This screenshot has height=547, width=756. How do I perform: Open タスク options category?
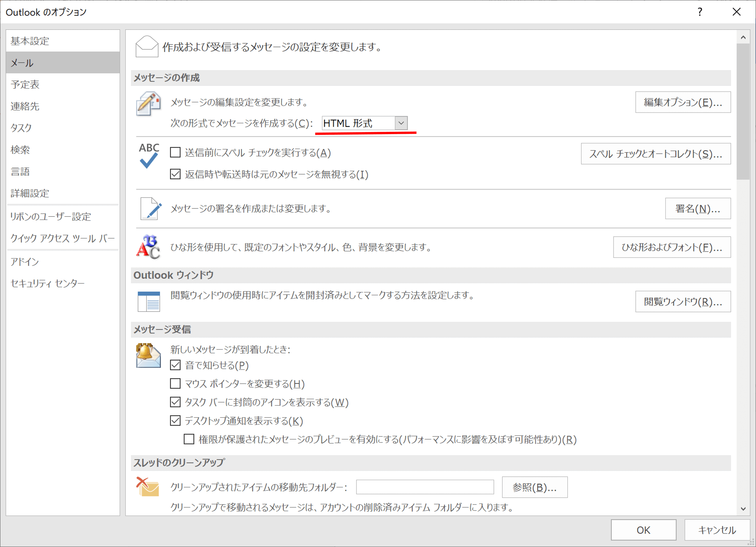pos(63,128)
